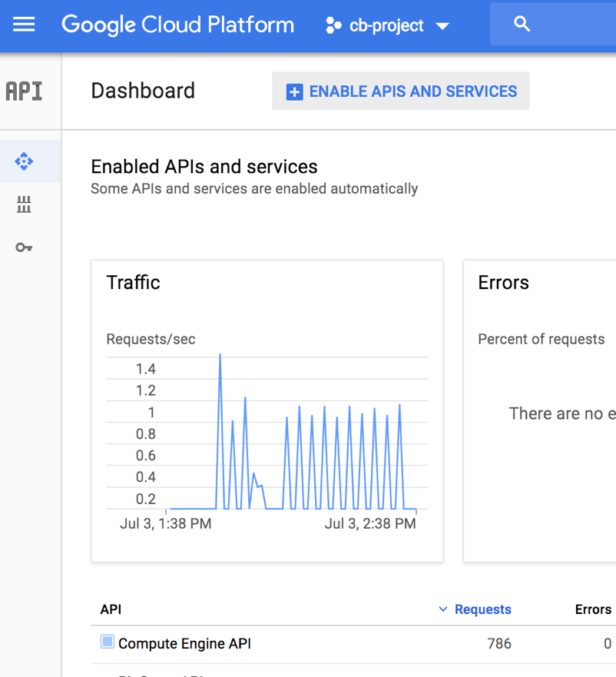616x677 pixels.
Task: Click the 1.4 y-axis value
Action: [x=145, y=369]
